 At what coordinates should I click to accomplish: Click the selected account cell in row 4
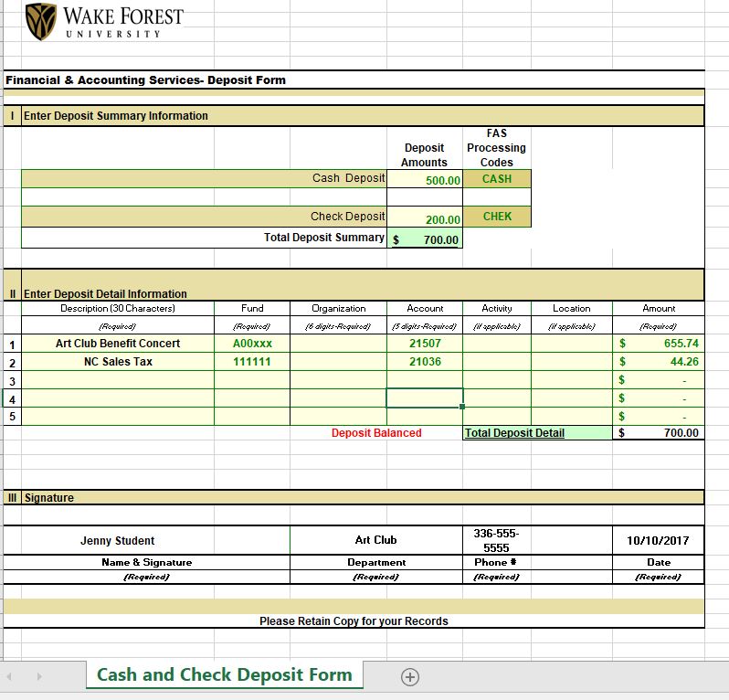tap(425, 398)
